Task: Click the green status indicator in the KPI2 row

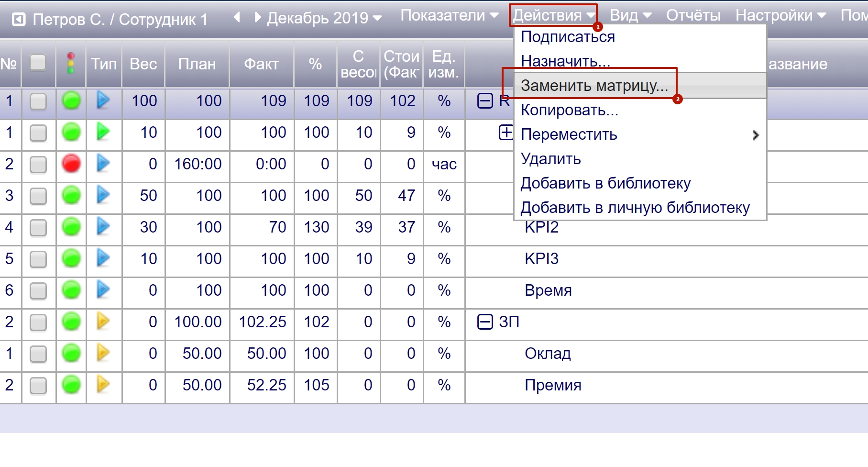Action: [71, 227]
